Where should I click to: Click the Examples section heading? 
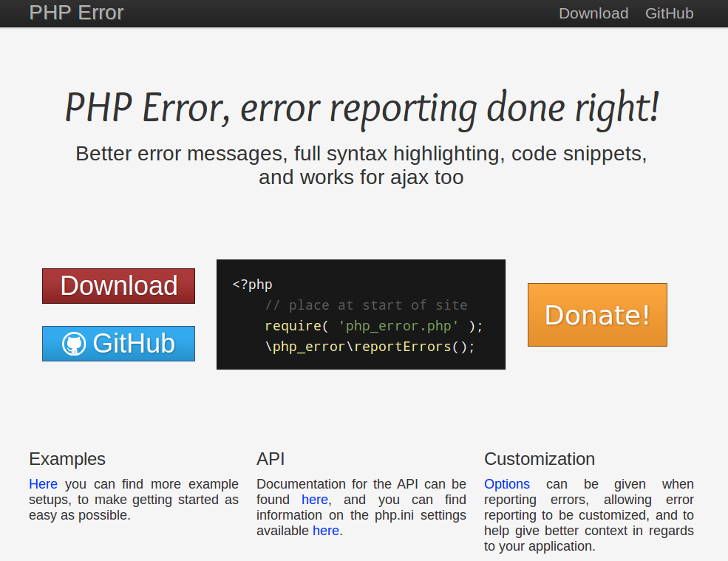tap(67, 459)
